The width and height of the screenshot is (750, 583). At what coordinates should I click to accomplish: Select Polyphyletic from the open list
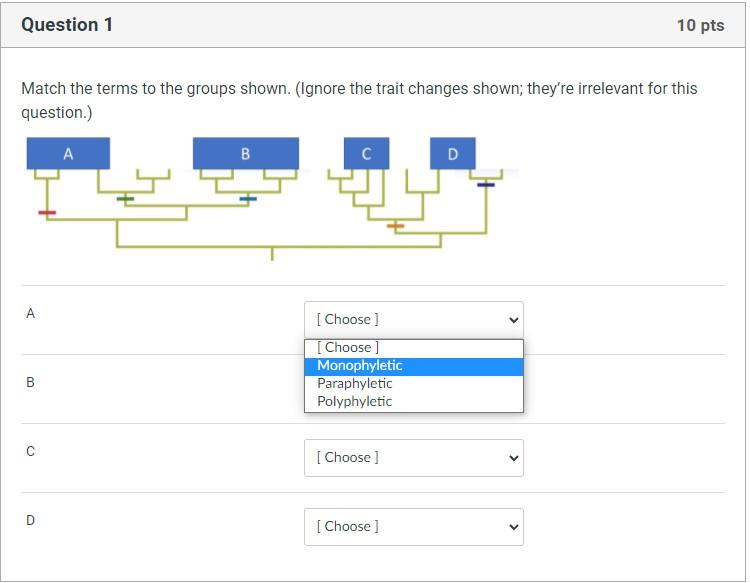pyautogui.click(x=414, y=402)
